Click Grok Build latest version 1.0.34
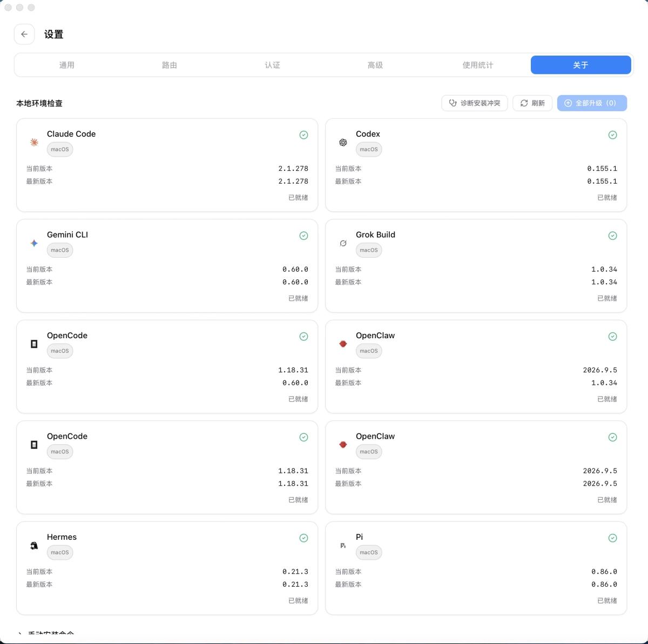 604,282
